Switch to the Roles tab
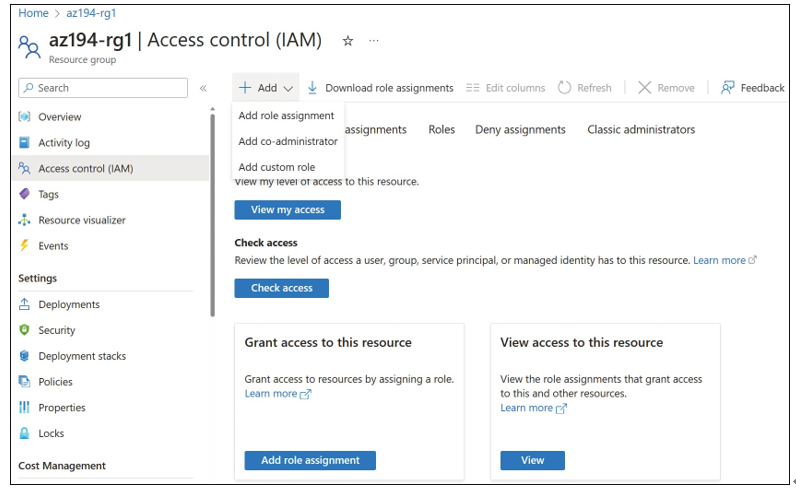The height and width of the screenshot is (490, 796). click(442, 129)
